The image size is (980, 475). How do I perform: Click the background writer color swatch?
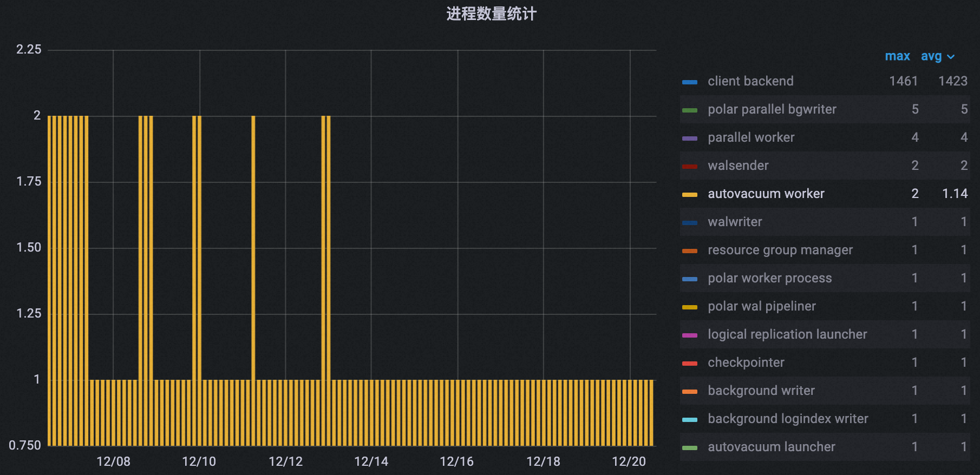point(690,392)
